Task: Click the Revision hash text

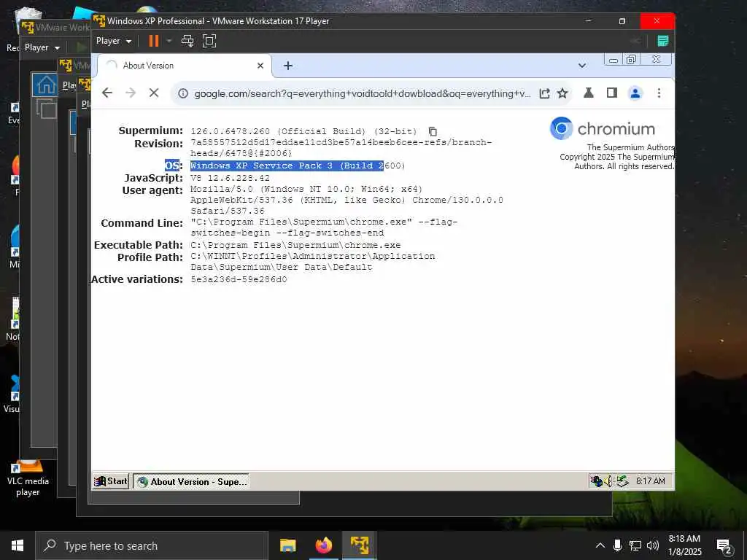Action: (x=341, y=148)
